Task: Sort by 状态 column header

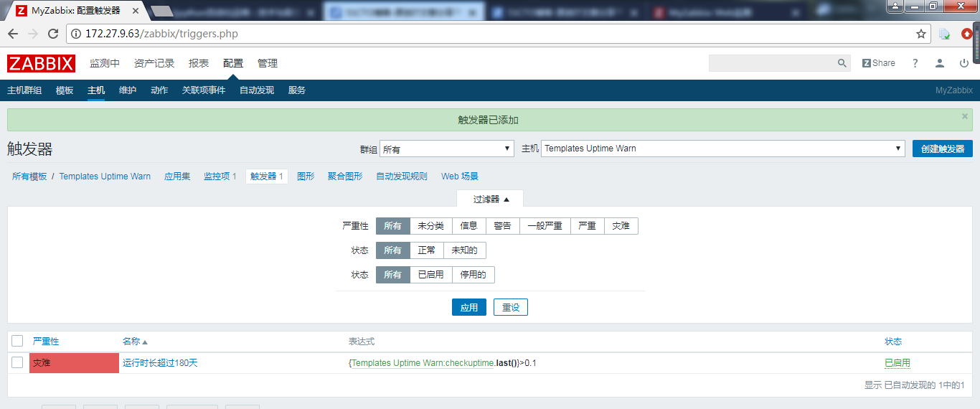Action: (x=893, y=342)
